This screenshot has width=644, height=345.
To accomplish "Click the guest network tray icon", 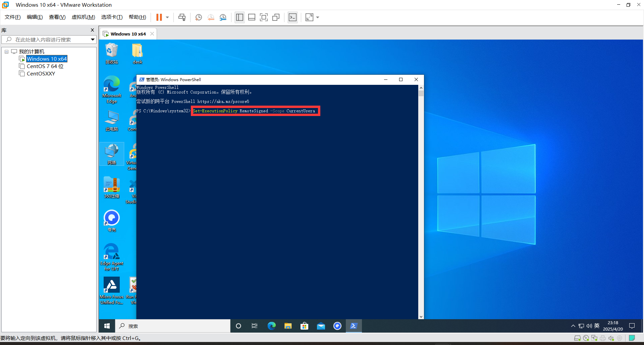I will coord(581,326).
